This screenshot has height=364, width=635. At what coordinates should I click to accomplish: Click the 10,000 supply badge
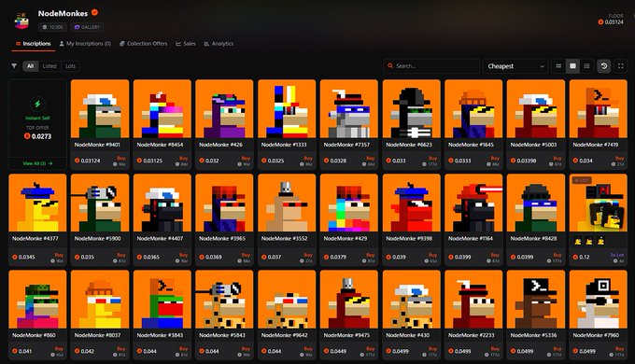[x=52, y=27]
